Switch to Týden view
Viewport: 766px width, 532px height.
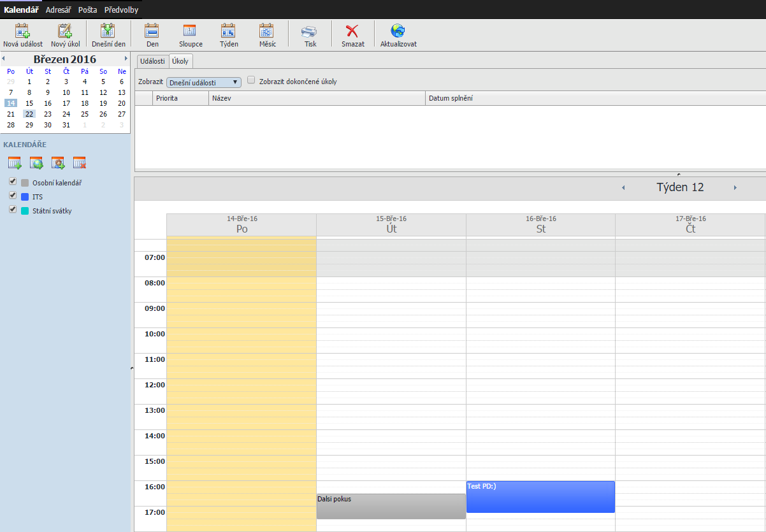[229, 36]
